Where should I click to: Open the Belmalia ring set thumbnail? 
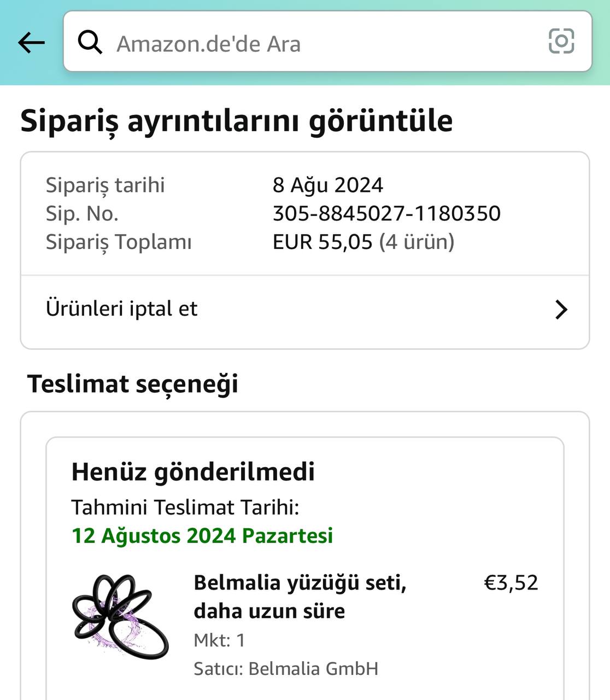tap(120, 617)
